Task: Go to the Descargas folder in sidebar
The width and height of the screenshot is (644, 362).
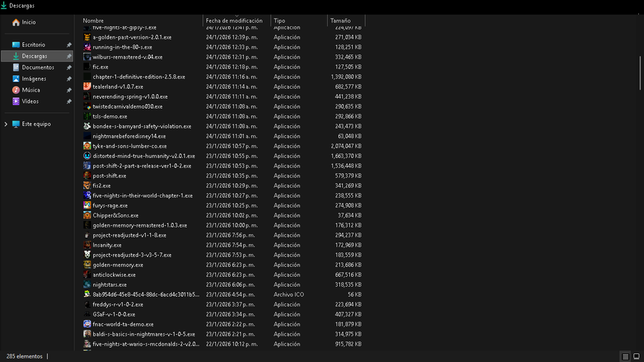Action: pyautogui.click(x=34, y=56)
